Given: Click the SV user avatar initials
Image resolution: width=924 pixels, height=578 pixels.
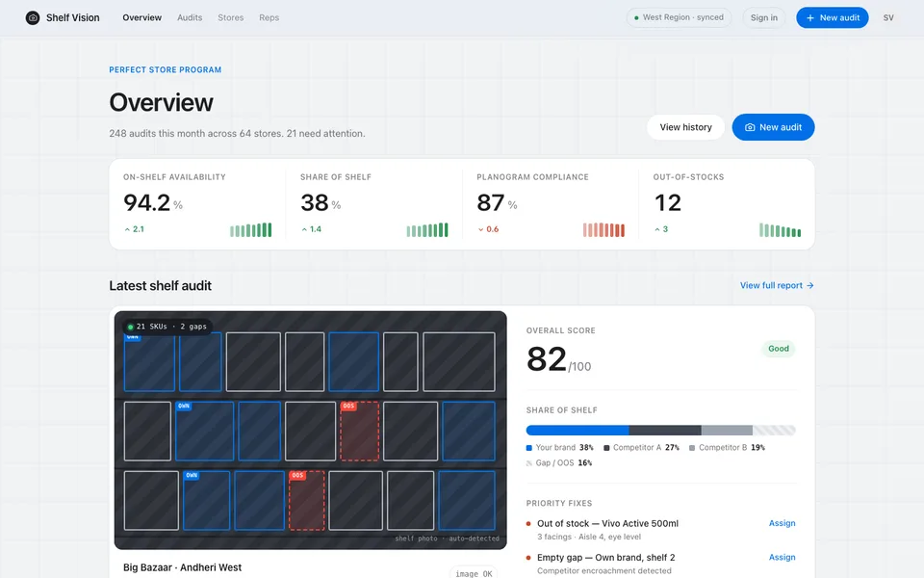Looking at the screenshot, I should 888,17.
